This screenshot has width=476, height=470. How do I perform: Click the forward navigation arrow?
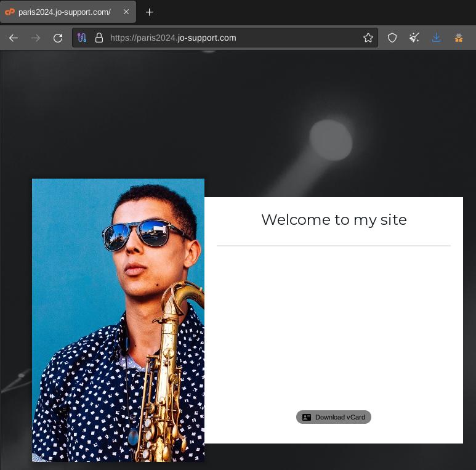pyautogui.click(x=36, y=38)
